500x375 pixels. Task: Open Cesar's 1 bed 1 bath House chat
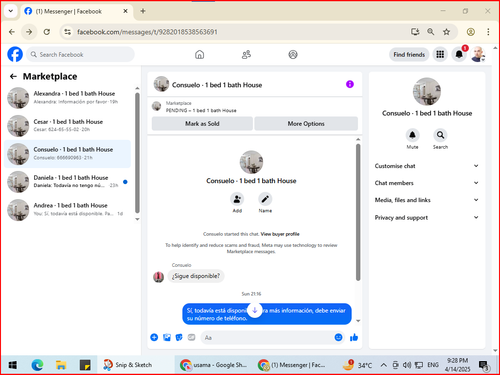pos(68,126)
